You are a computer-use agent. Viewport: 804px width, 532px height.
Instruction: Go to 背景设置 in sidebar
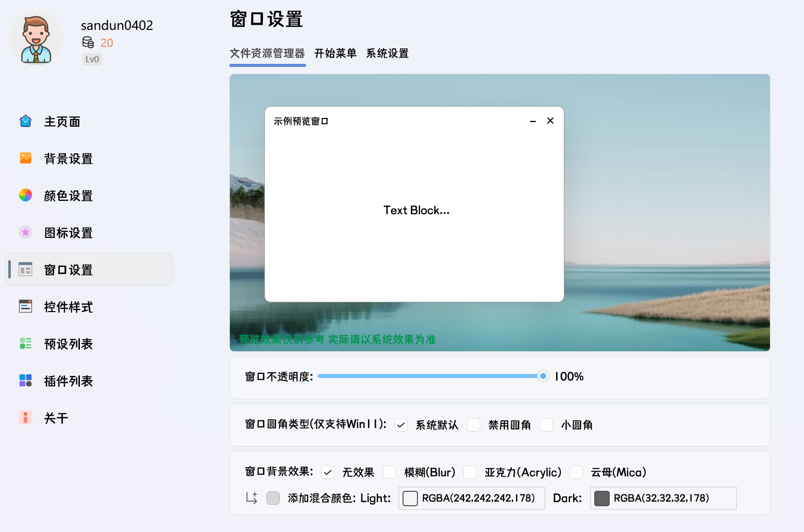click(x=89, y=159)
